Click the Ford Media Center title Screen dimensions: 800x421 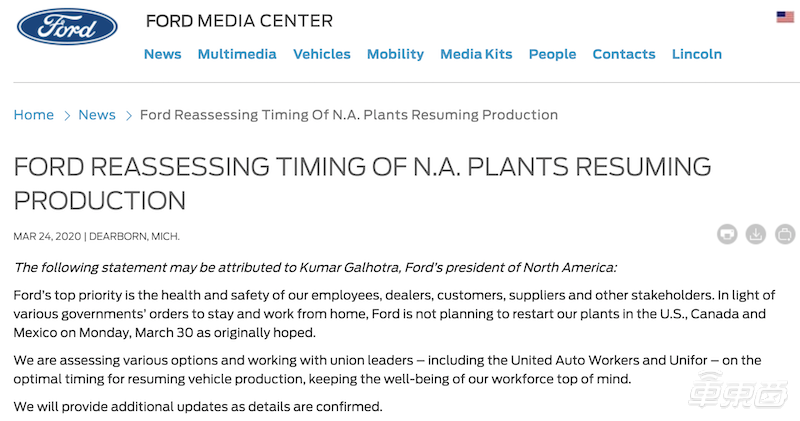[239, 21]
